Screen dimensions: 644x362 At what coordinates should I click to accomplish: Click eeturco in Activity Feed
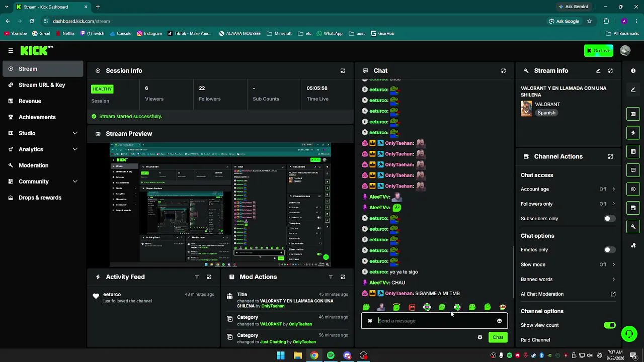(112, 295)
